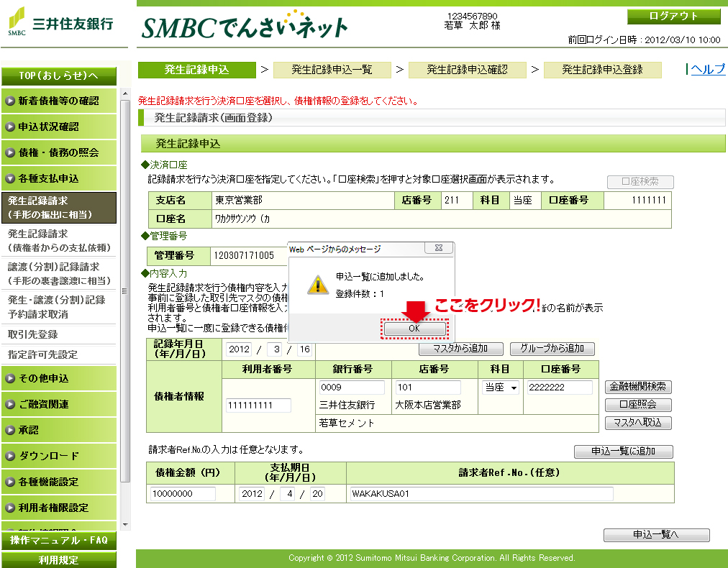
Task: Click the warning icon in the dialog
Action: coord(318,285)
